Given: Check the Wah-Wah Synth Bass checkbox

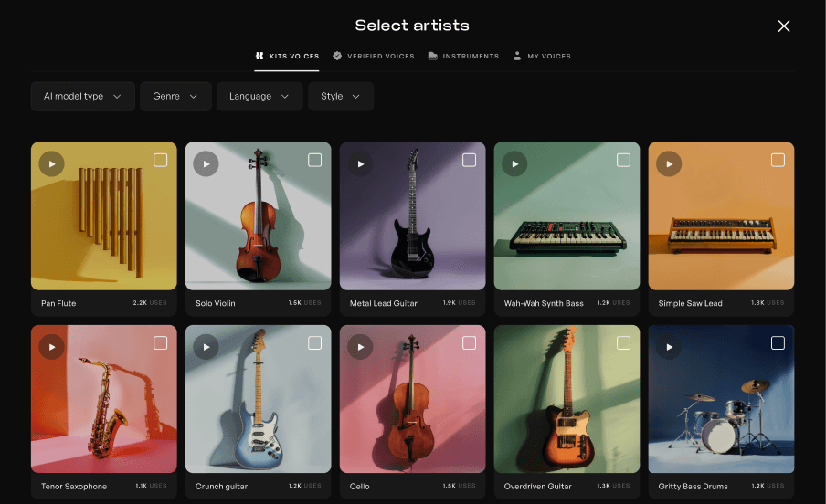Looking at the screenshot, I should 623,160.
